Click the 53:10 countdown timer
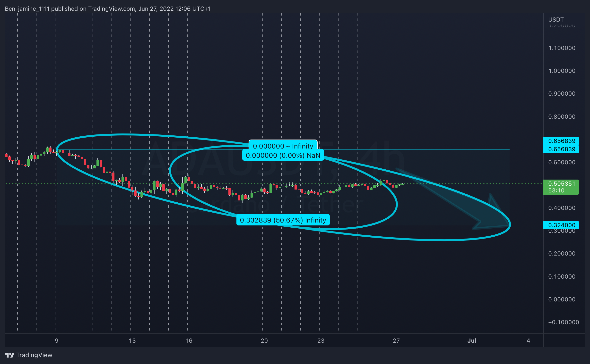Screen dimensions: 590x364 click(556, 190)
